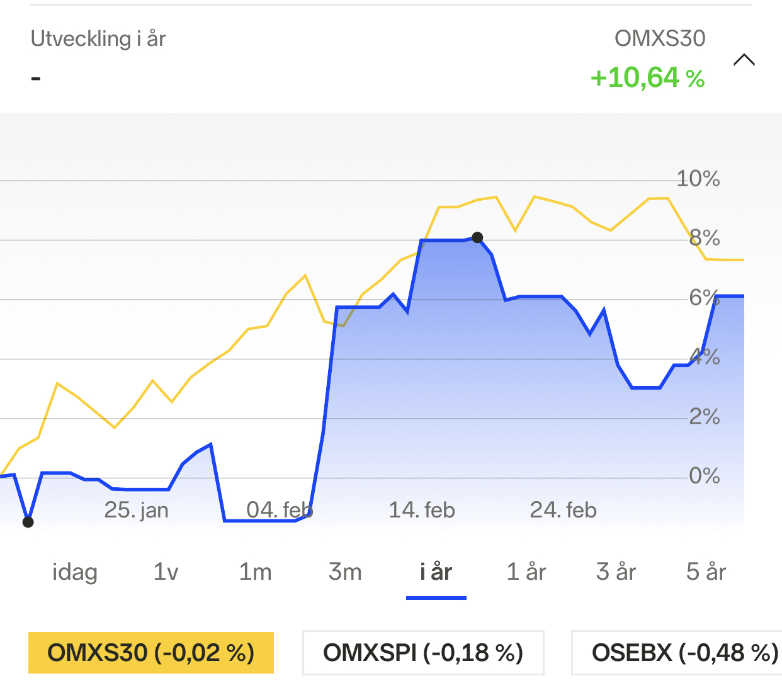Switch to the 1 år range
The image size is (782, 700).
[x=526, y=572]
